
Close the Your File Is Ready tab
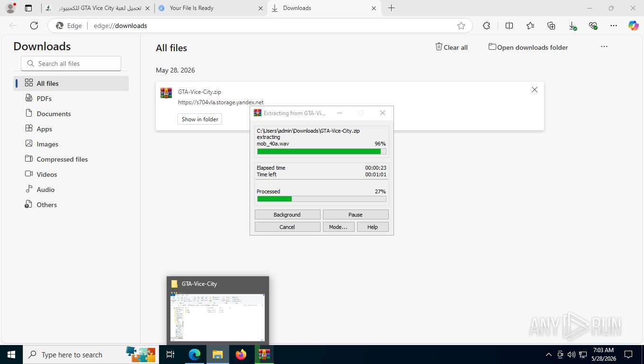(260, 8)
